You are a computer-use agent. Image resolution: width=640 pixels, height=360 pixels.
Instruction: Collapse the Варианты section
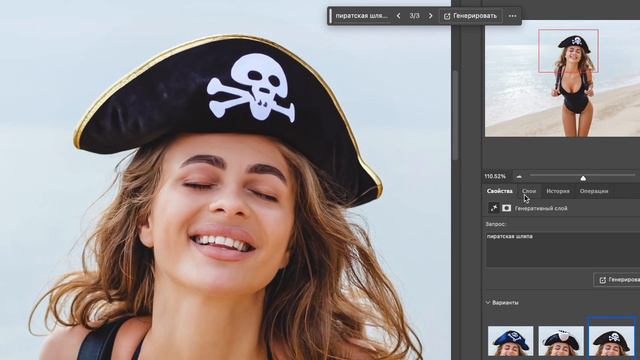tap(488, 303)
